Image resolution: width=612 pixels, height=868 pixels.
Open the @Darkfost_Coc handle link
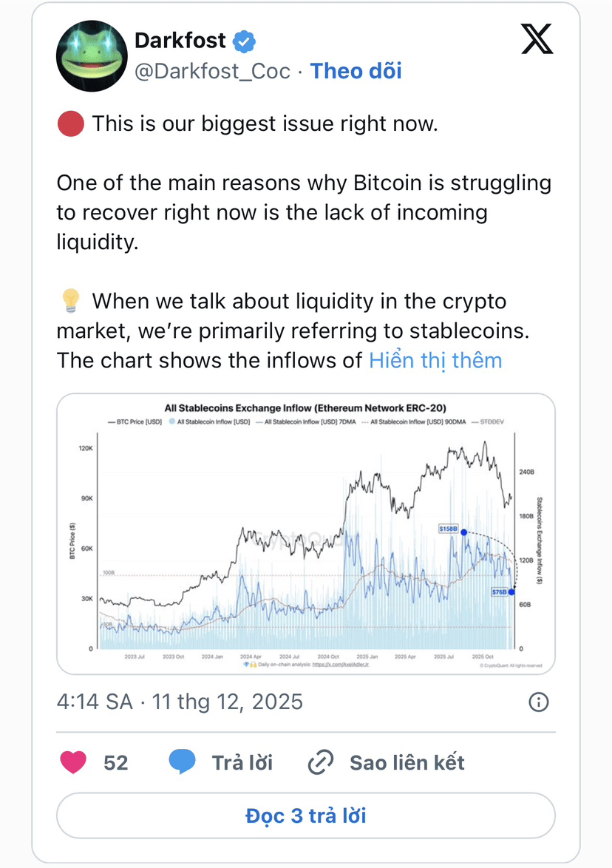tap(212, 71)
